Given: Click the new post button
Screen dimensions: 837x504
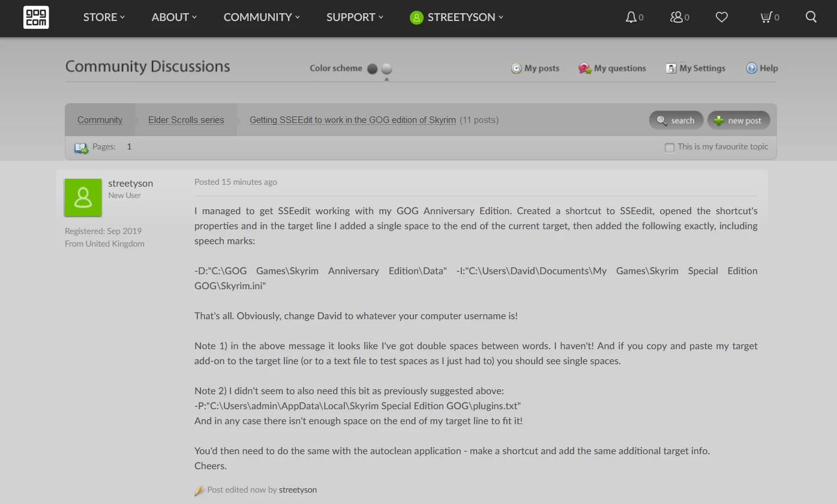Looking at the screenshot, I should click(x=739, y=121).
